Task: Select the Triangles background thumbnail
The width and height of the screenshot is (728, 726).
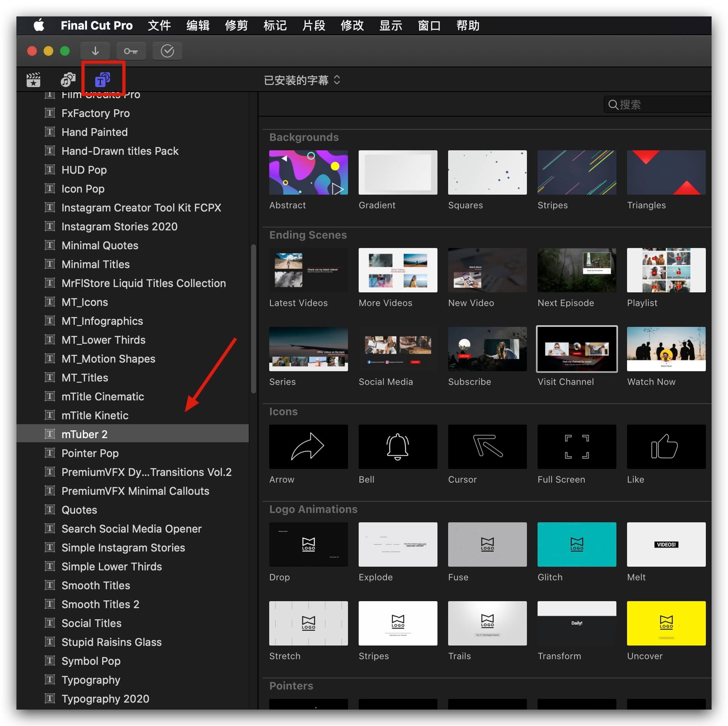Action: click(666, 172)
